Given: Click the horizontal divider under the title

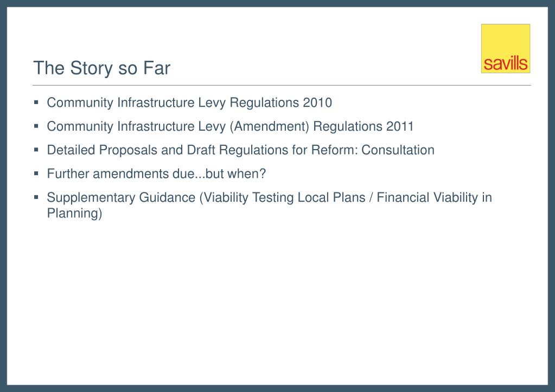Looking at the screenshot, I should pos(282,85).
